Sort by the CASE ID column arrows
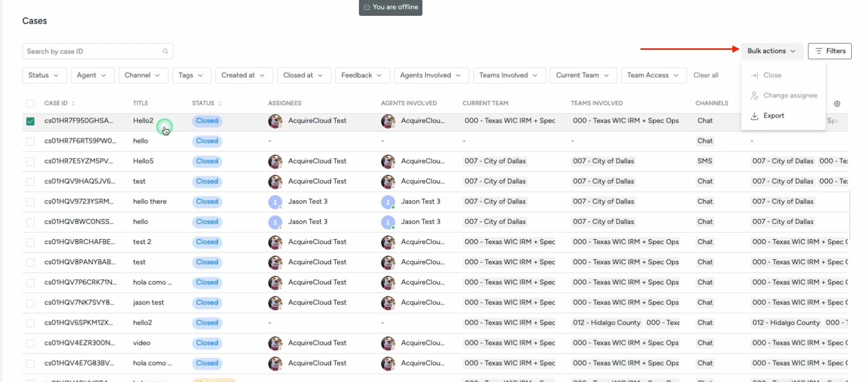The image size is (868, 382). coord(73,104)
